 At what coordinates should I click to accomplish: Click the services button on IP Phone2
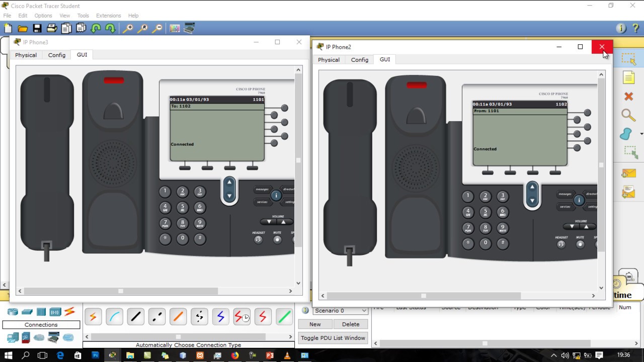click(565, 207)
